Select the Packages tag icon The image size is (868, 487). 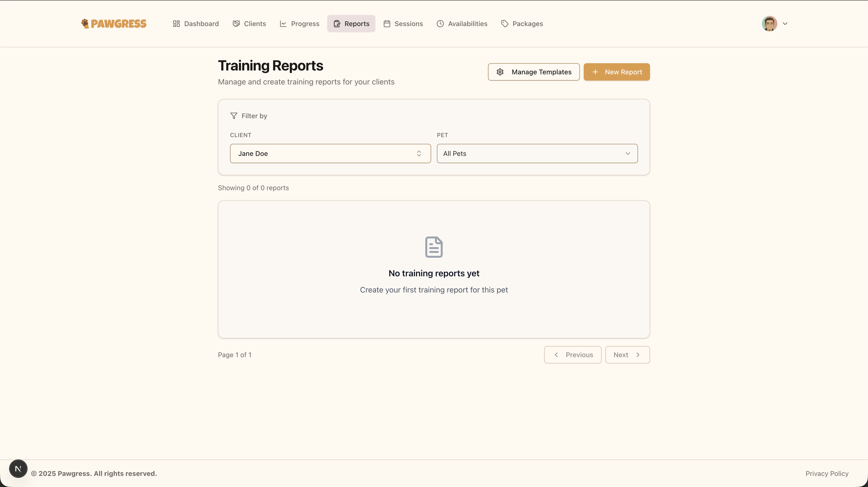pos(505,24)
